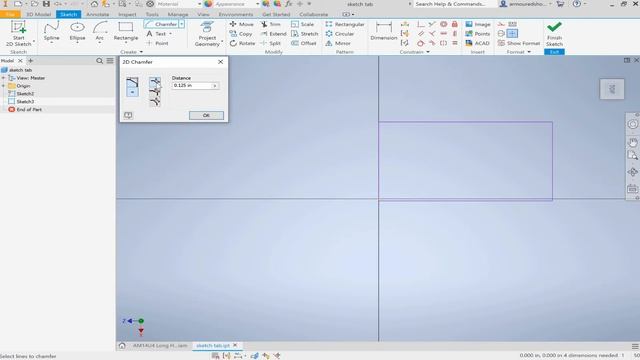640x360 pixels.
Task: Switch to the AM1424 Long H...iam document tab
Action: pos(160,345)
